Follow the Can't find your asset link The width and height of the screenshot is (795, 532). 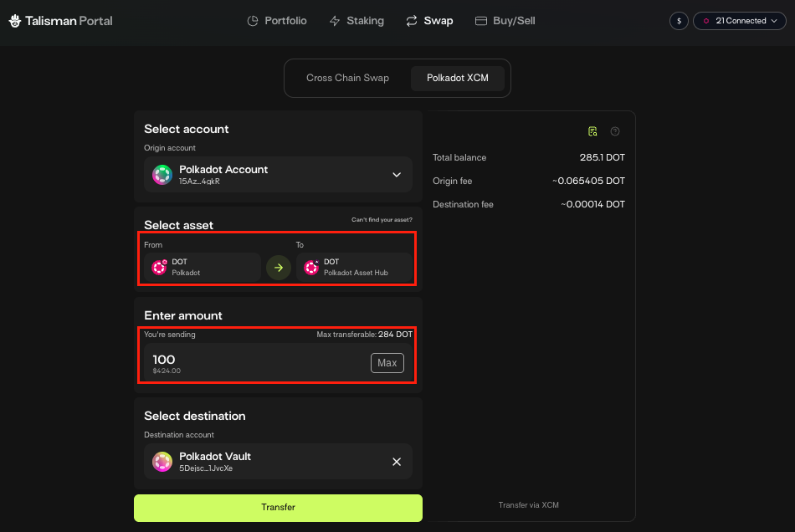click(382, 219)
